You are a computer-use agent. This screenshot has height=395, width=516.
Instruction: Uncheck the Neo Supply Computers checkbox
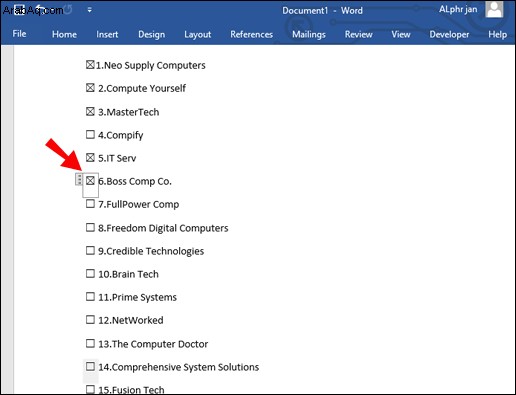click(90, 65)
